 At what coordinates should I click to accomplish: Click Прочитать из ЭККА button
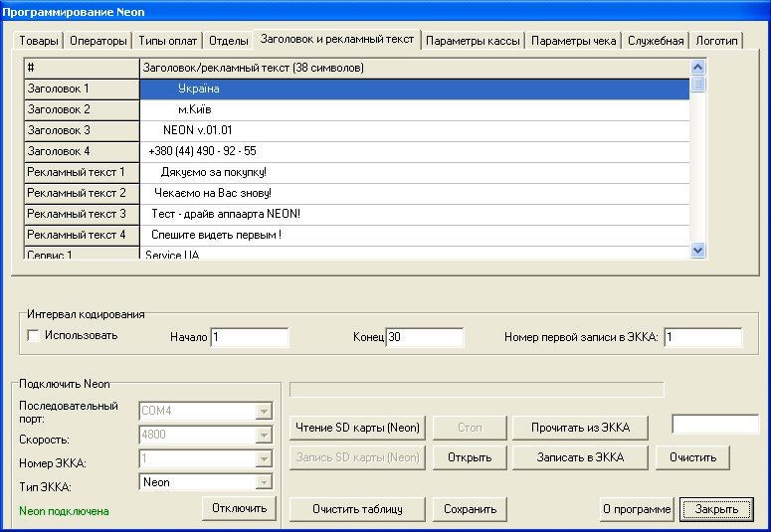pos(580,428)
